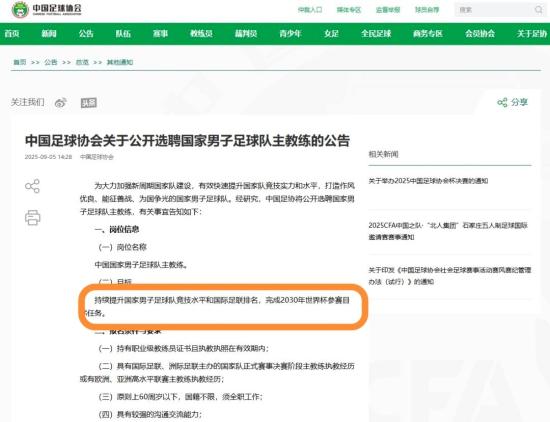The image size is (550, 422).
Task: Select the 女足 navigation item
Action: point(331,34)
